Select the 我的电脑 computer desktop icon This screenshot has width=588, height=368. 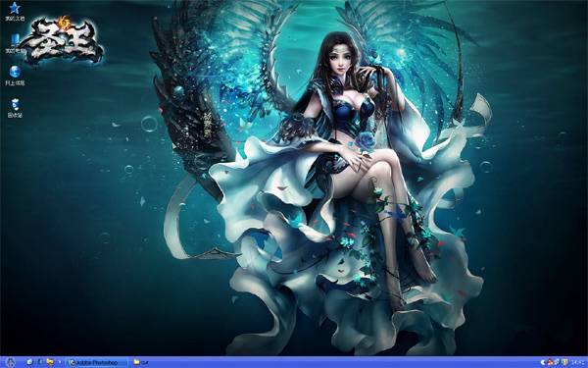[15, 39]
